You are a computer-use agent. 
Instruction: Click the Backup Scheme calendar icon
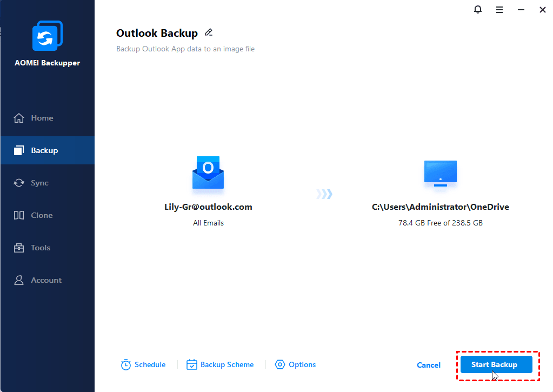click(192, 365)
